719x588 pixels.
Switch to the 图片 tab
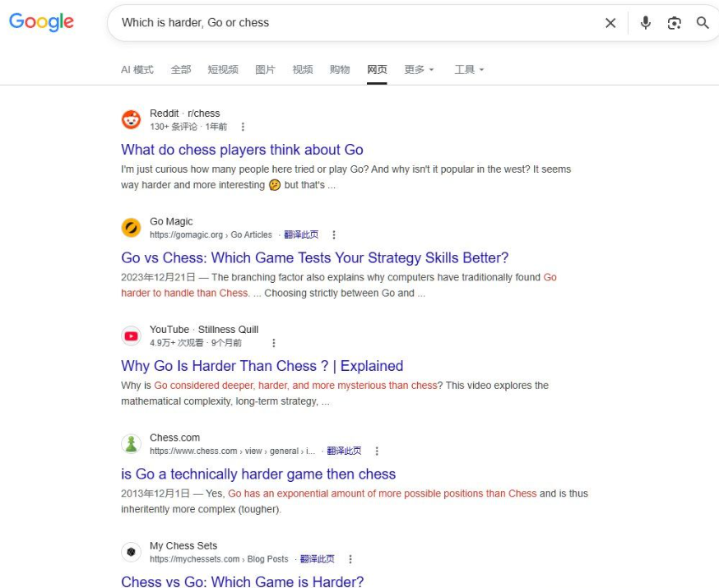tap(265, 70)
